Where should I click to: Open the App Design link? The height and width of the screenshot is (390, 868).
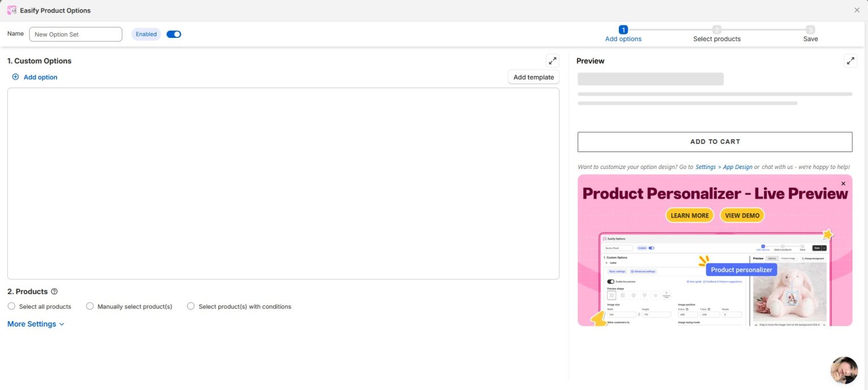[x=738, y=167]
